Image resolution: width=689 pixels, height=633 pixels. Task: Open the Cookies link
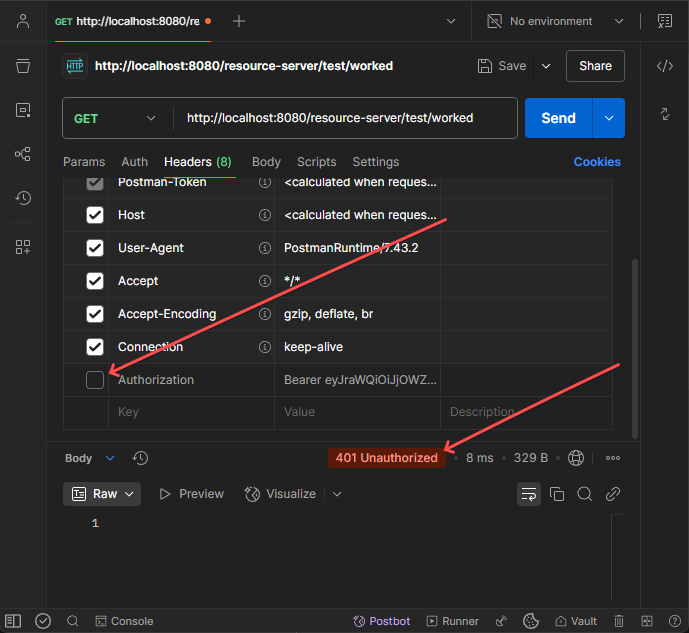[x=597, y=162]
